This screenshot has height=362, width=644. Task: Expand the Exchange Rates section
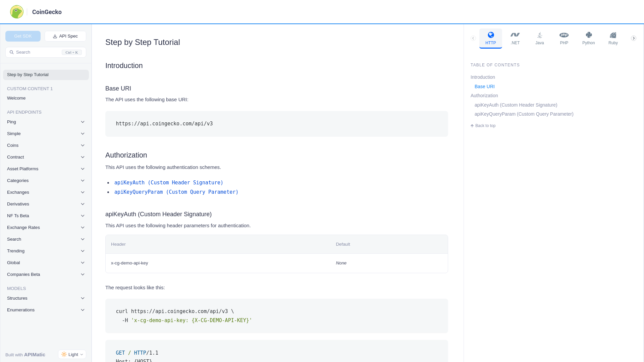(46, 228)
